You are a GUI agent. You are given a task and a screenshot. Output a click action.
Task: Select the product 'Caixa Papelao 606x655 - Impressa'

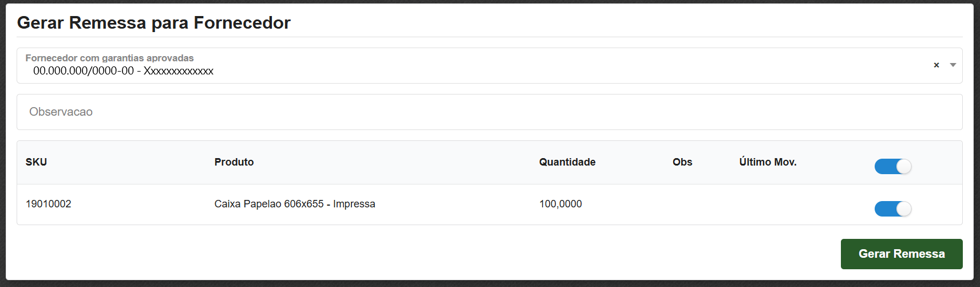click(x=294, y=204)
